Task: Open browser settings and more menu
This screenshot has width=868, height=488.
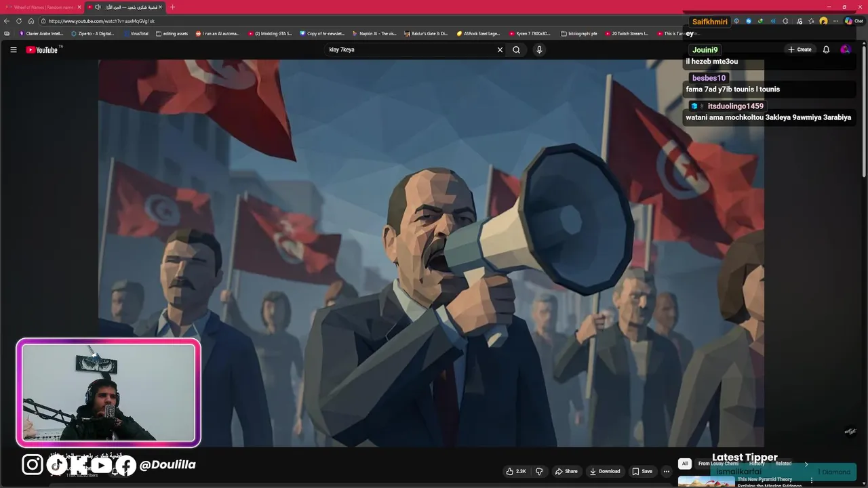Action: coord(835,21)
